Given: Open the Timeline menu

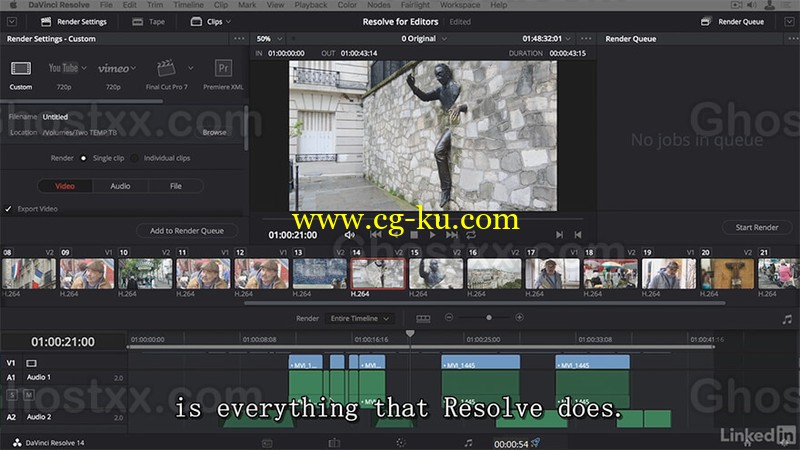Looking at the screenshot, I should (188, 5).
